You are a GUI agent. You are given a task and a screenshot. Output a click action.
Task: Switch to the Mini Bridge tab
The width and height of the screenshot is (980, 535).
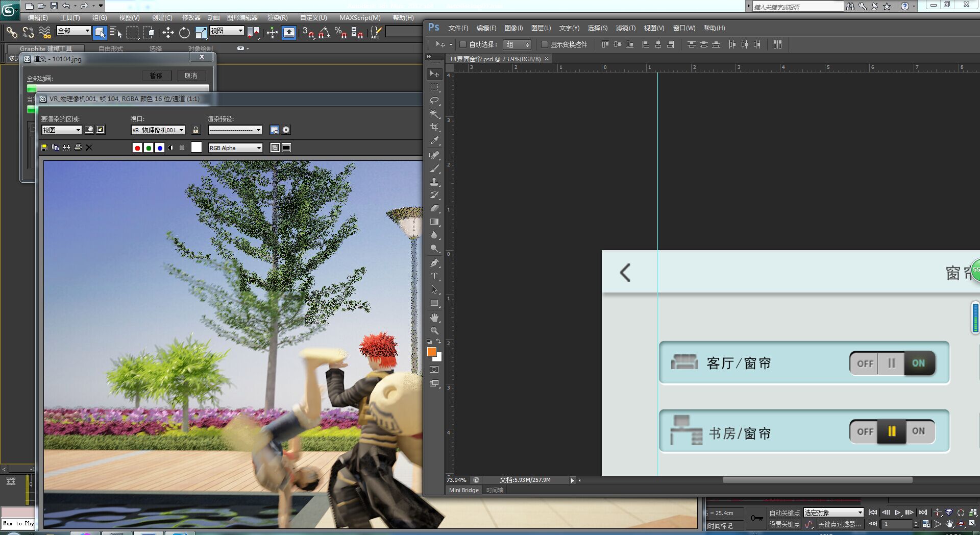(x=464, y=490)
